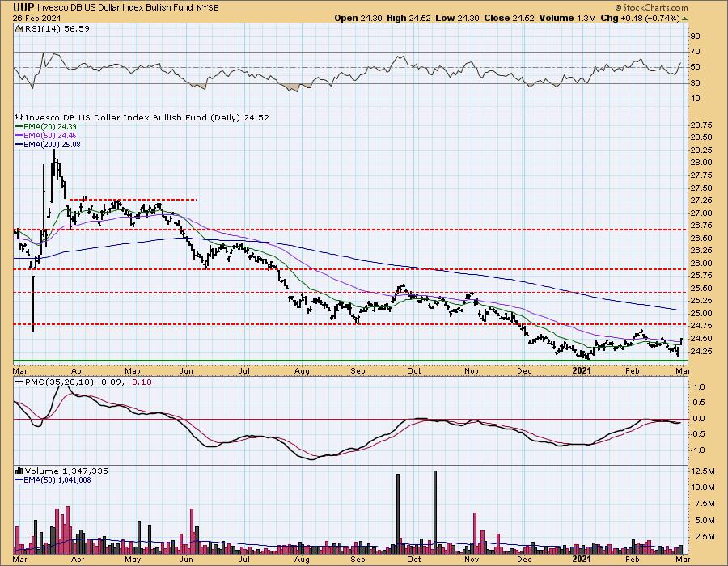Click the 12.5M volume axis label

click(x=703, y=471)
